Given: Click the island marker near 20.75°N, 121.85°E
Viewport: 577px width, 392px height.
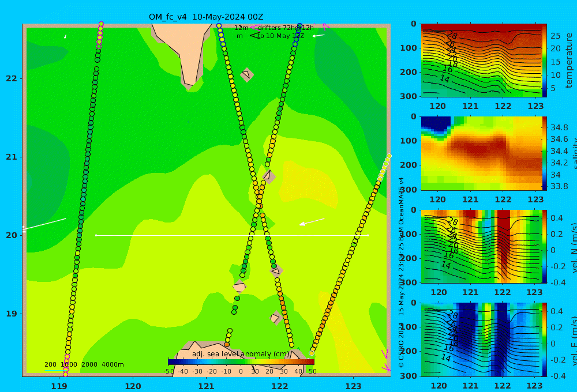Looking at the screenshot, I should tap(269, 176).
